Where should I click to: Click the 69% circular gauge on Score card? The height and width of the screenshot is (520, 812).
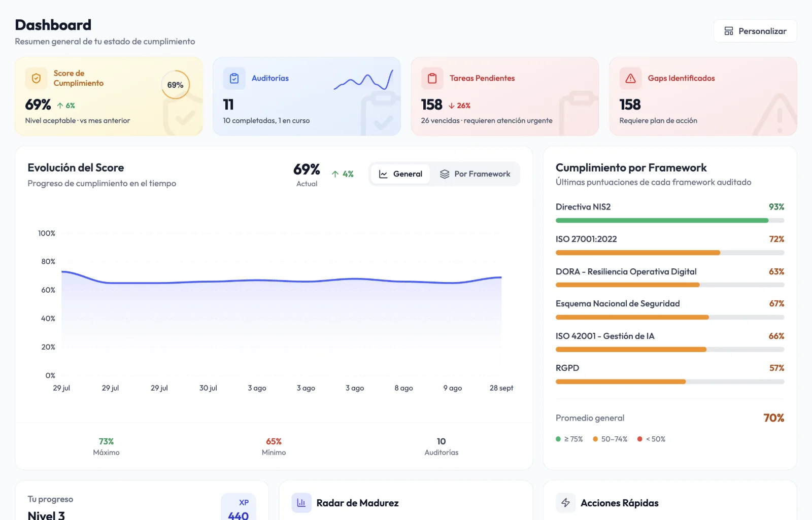(x=175, y=85)
